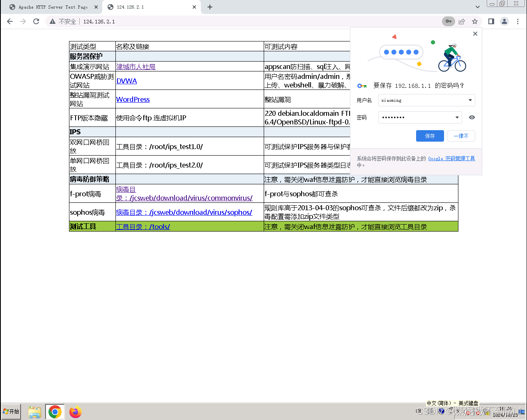Dismiss the save password popup
Viewport: 527px width, 420px height.
coord(475,34)
